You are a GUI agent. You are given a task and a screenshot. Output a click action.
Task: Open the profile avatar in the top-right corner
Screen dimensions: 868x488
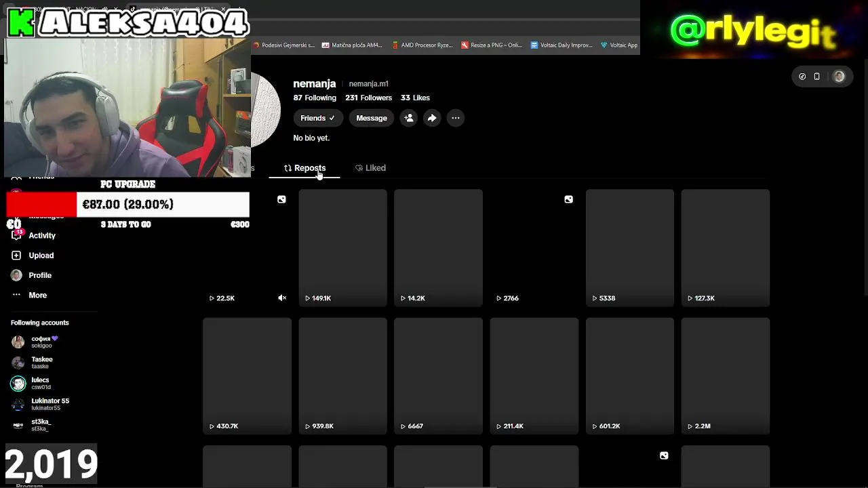(x=839, y=77)
